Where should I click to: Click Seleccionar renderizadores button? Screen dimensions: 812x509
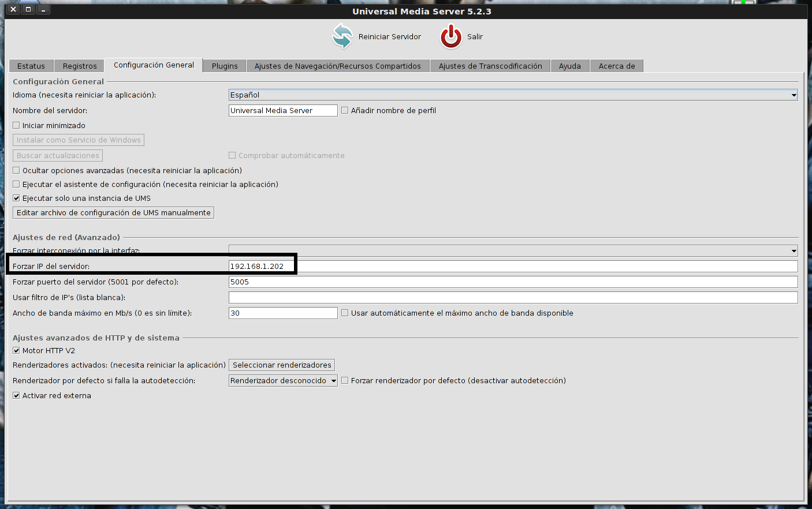pyautogui.click(x=282, y=365)
